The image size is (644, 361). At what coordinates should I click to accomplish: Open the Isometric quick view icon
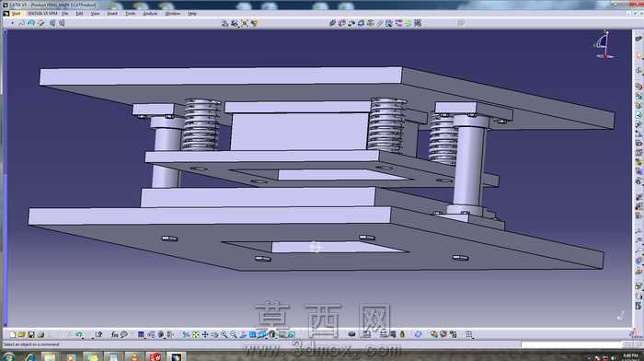[x=262, y=334]
